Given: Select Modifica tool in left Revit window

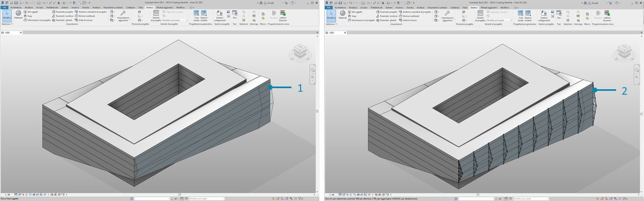Looking at the screenshot, I should pyautogui.click(x=6, y=16).
